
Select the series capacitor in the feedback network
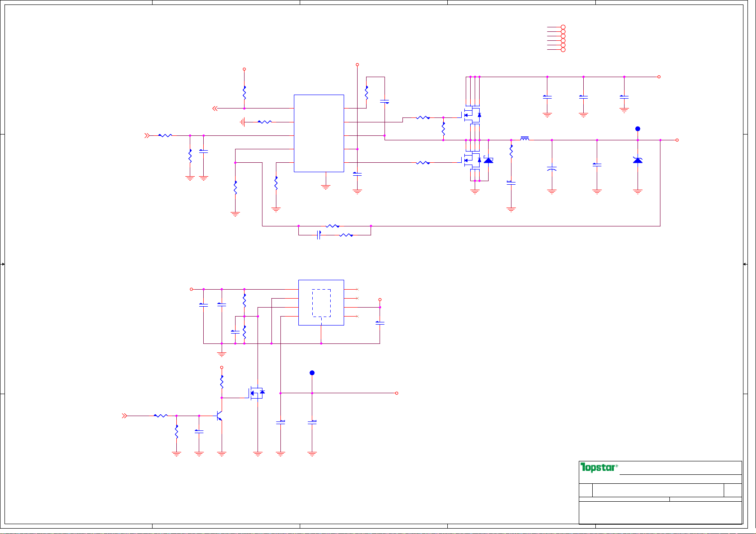[x=318, y=235]
